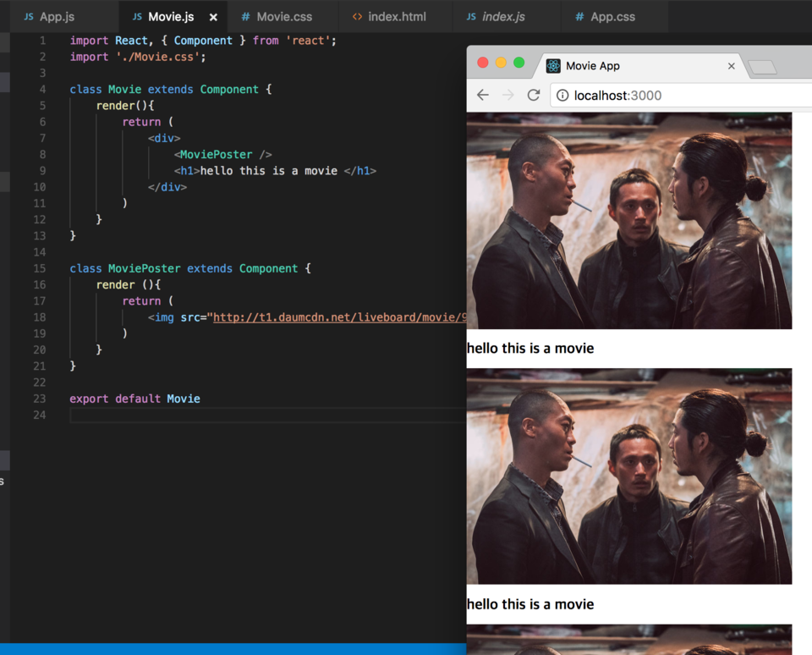Click the first 'hello this is a movie' heading
812x655 pixels.
530,348
